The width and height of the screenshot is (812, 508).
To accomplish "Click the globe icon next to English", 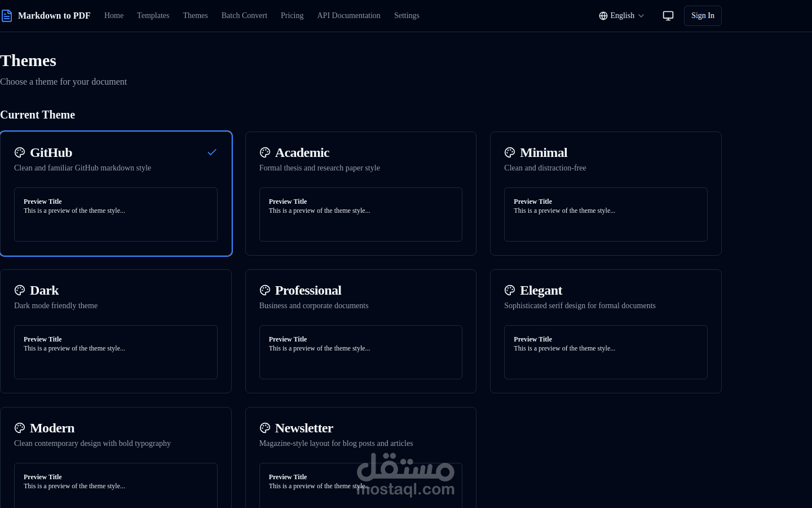I will [x=603, y=16].
